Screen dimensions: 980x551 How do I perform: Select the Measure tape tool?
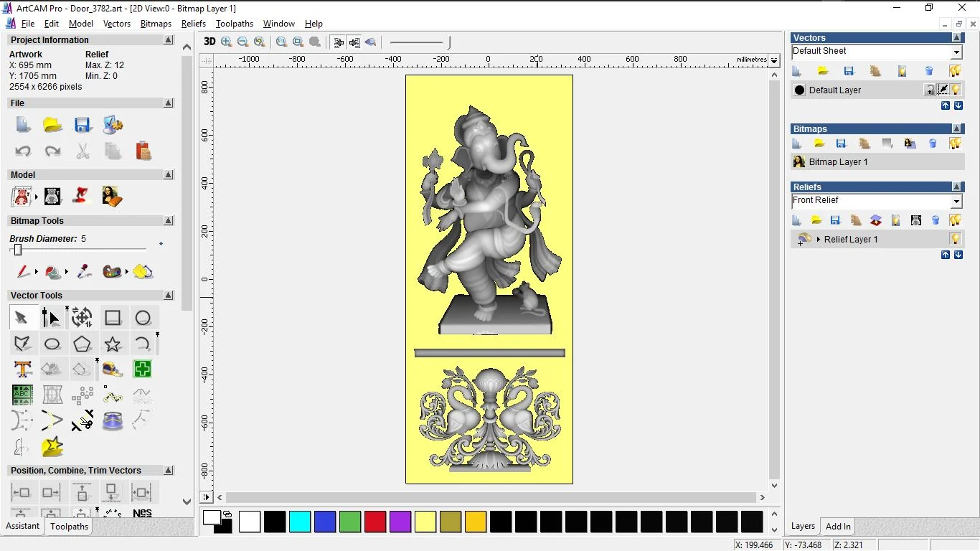click(x=113, y=369)
